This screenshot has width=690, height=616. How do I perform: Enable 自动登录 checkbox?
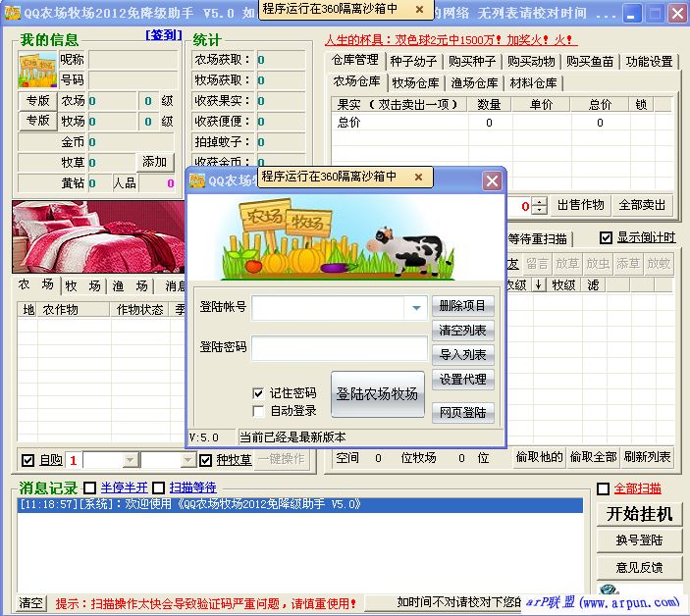coord(258,411)
